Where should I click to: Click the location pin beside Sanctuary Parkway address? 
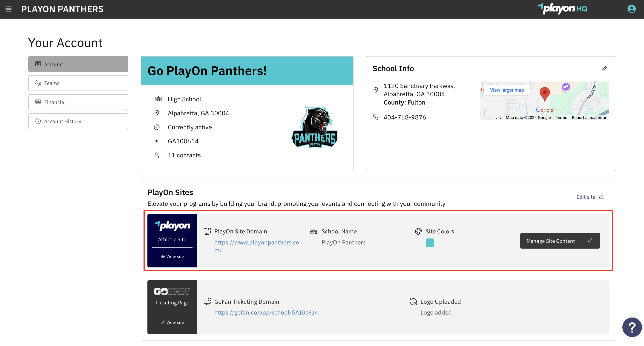pos(376,90)
